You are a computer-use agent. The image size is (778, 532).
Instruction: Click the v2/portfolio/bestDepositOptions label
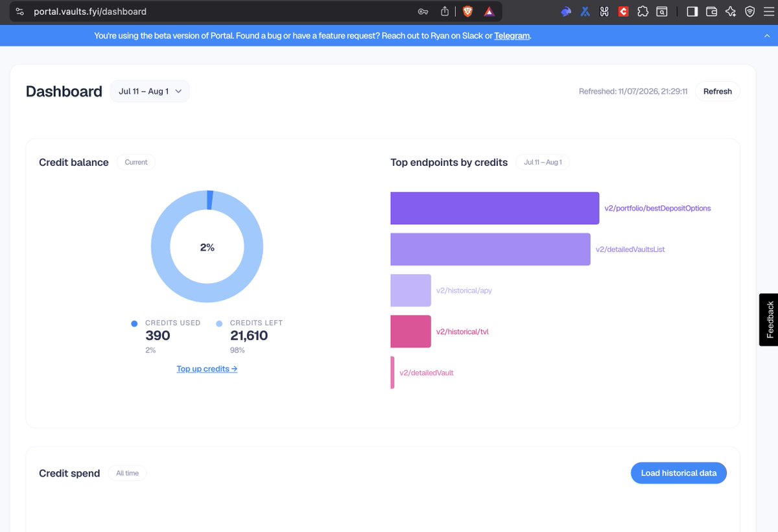pos(657,208)
